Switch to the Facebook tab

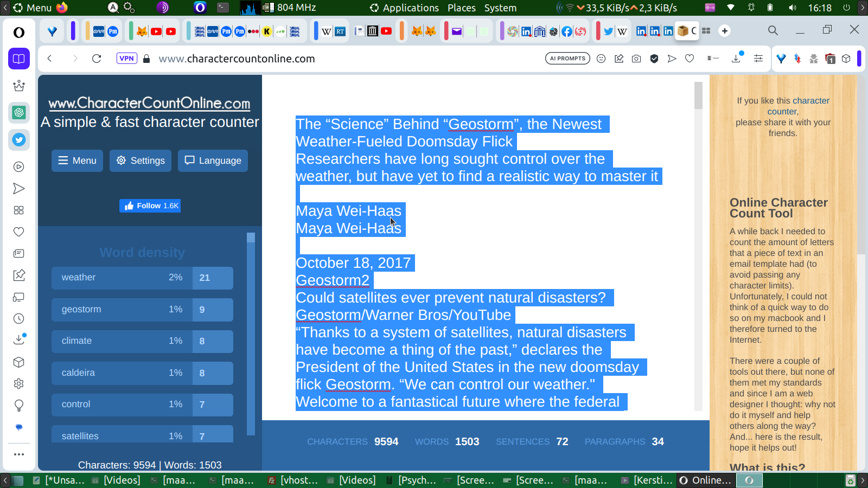click(567, 31)
